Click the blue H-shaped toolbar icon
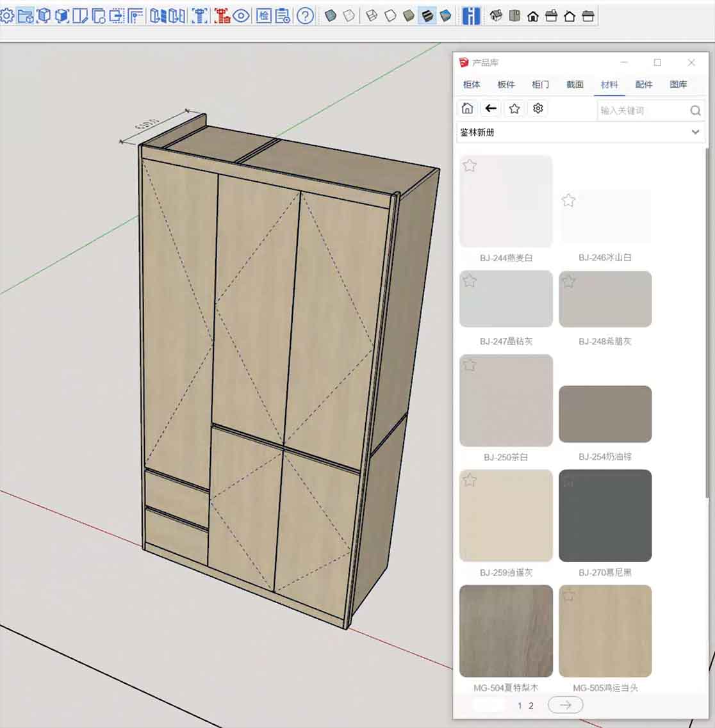Image resolution: width=715 pixels, height=728 pixels. tap(471, 16)
